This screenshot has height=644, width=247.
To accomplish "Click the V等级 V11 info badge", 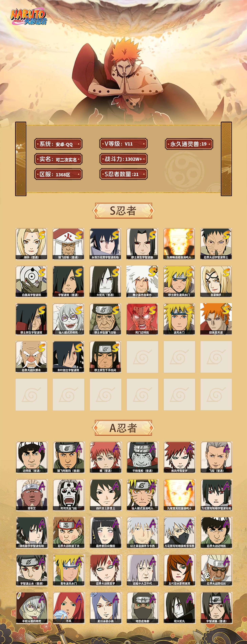I will click(123, 144).
